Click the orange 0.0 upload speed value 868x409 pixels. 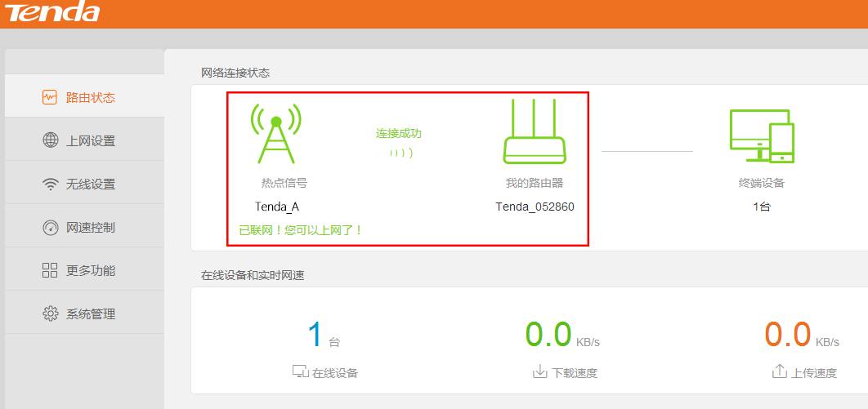coord(788,335)
